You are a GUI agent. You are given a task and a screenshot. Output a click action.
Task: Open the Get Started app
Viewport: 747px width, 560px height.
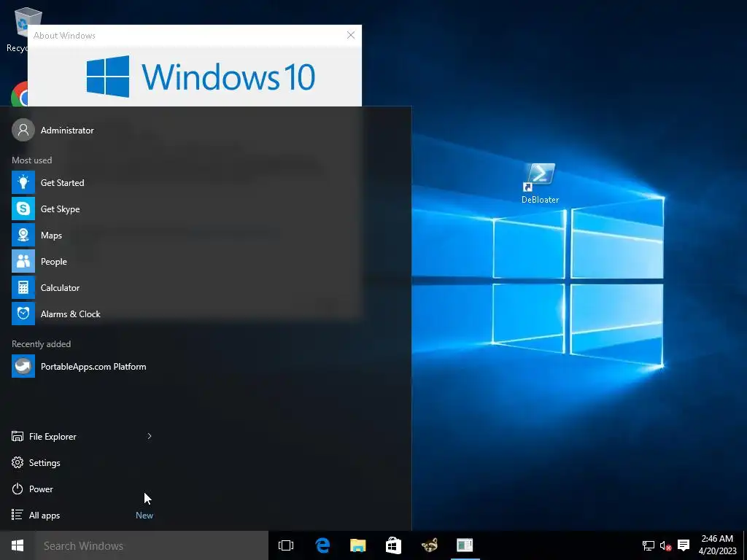tap(80, 183)
